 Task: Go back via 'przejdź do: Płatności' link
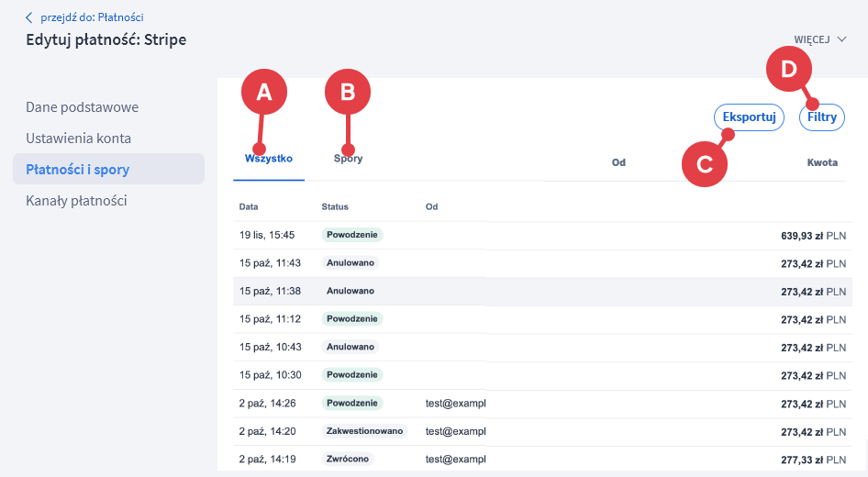point(91,17)
